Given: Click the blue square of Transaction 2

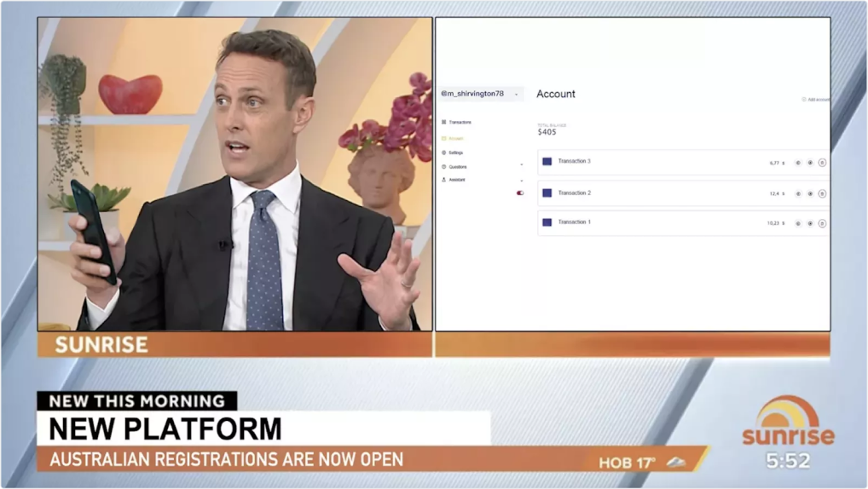Looking at the screenshot, I should point(547,193).
